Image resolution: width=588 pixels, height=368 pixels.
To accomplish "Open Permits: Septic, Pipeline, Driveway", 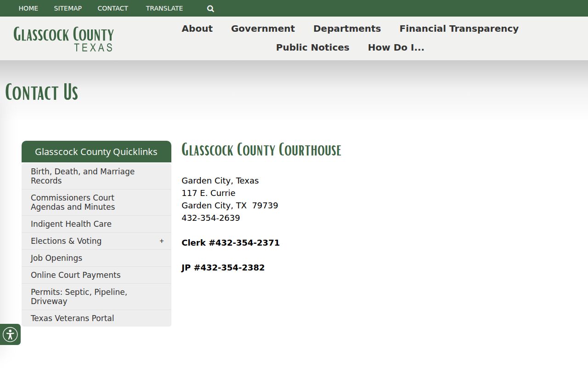I will coord(96,297).
